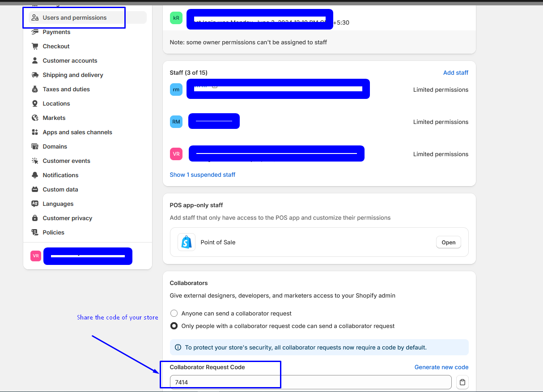Select 'Anyone can send a collaborator request'
The image size is (543, 392).
[x=174, y=313]
